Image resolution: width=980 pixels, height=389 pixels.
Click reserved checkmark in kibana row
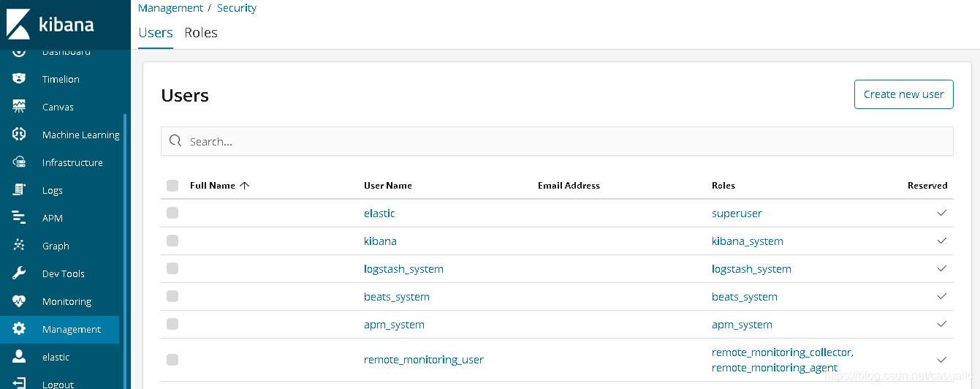click(x=941, y=241)
